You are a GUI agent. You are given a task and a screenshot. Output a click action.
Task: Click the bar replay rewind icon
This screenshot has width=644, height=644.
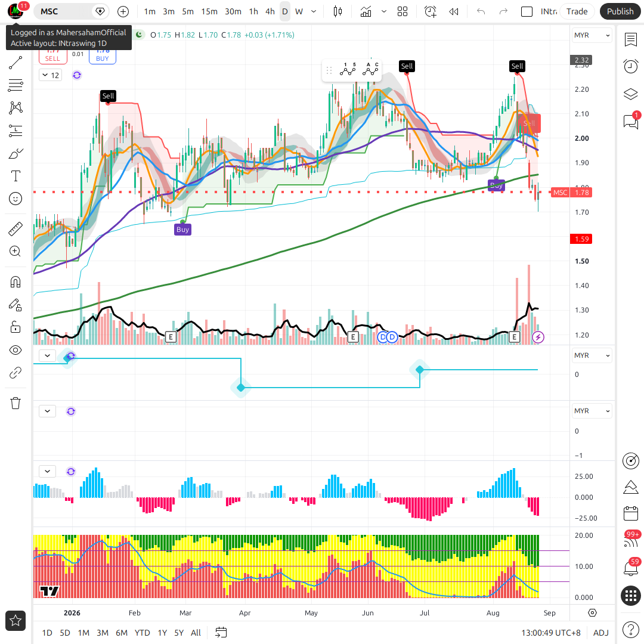coord(453,11)
